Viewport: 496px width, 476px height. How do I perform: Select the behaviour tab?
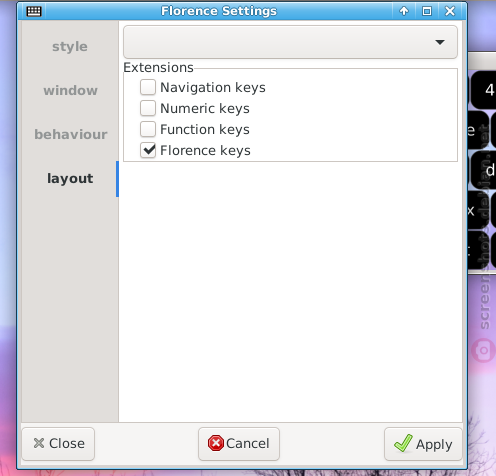(x=71, y=134)
